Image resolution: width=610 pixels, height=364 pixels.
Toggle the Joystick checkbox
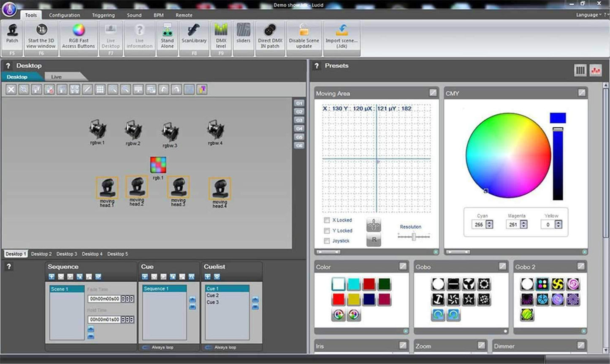click(x=327, y=240)
